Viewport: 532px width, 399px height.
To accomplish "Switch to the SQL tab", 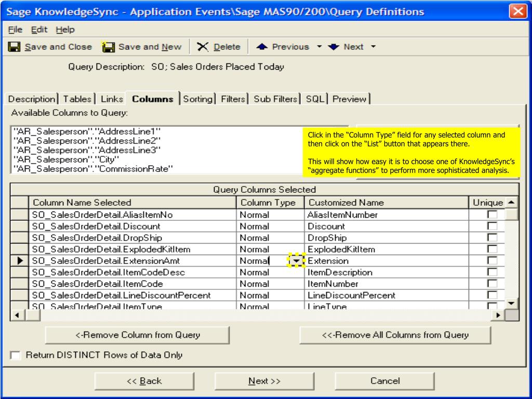I will click(x=315, y=99).
